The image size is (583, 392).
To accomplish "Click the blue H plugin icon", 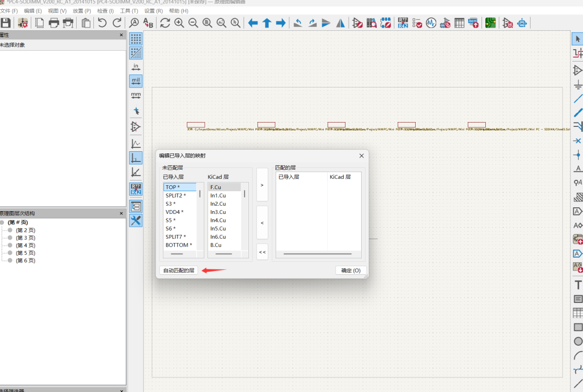I will tap(521, 23).
